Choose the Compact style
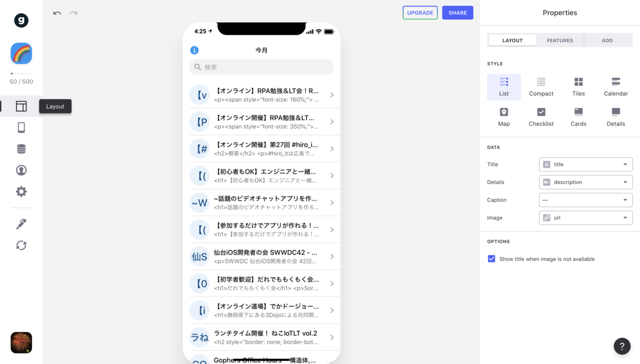Viewport: 640px width, 364px height. point(541,87)
